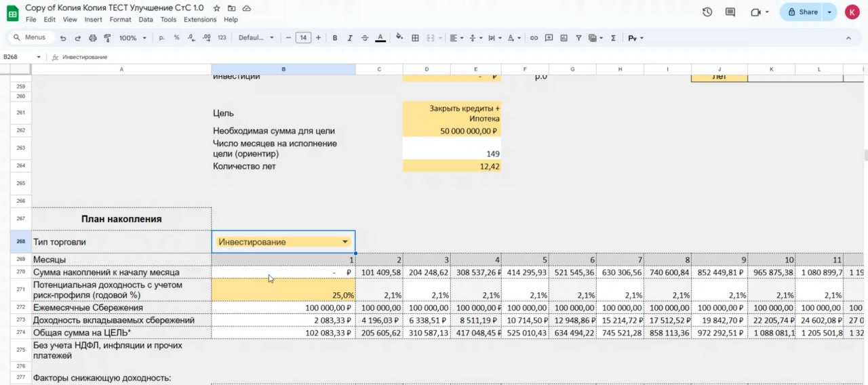868x385 pixels.
Task: Open vertical align dropdown
Action: [x=475, y=38]
